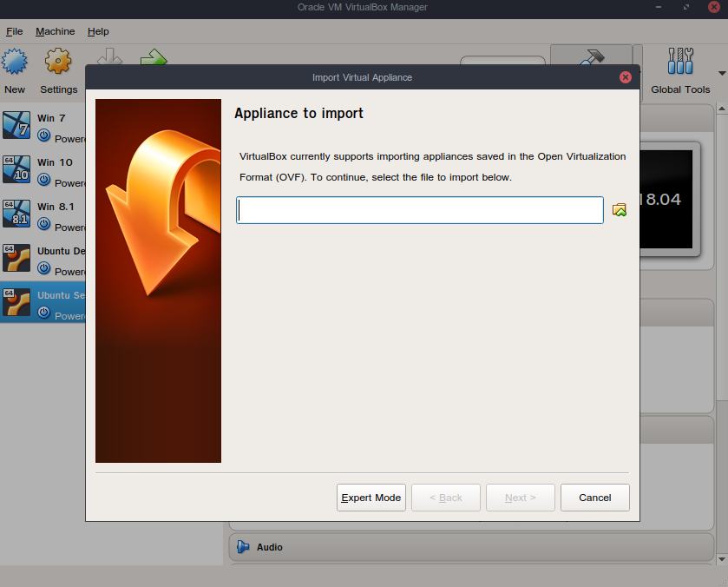Expand the toolbar dropdown arrow beside Global Tools

click(722, 73)
